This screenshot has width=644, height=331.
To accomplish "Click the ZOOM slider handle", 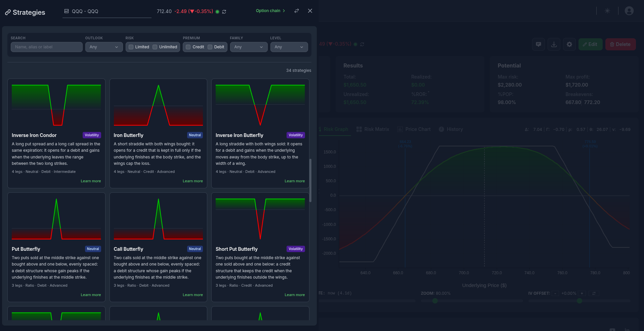I will [435, 301].
